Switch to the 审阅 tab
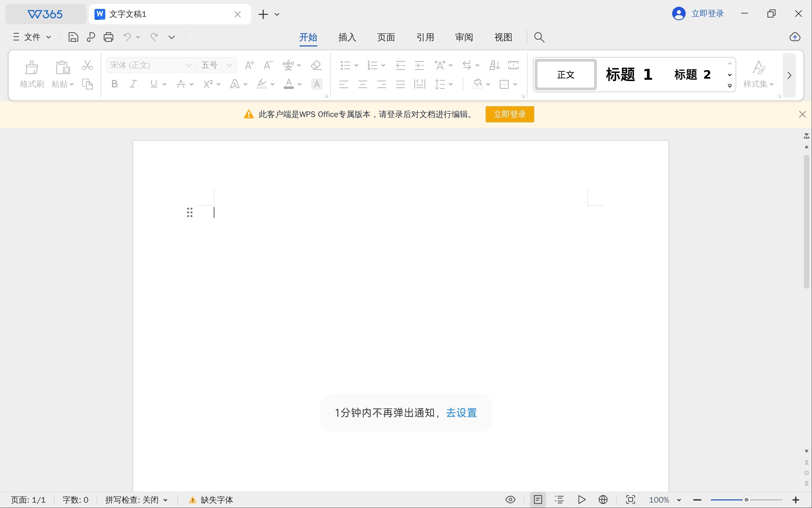Viewport: 812px width, 508px height. pyautogui.click(x=464, y=37)
